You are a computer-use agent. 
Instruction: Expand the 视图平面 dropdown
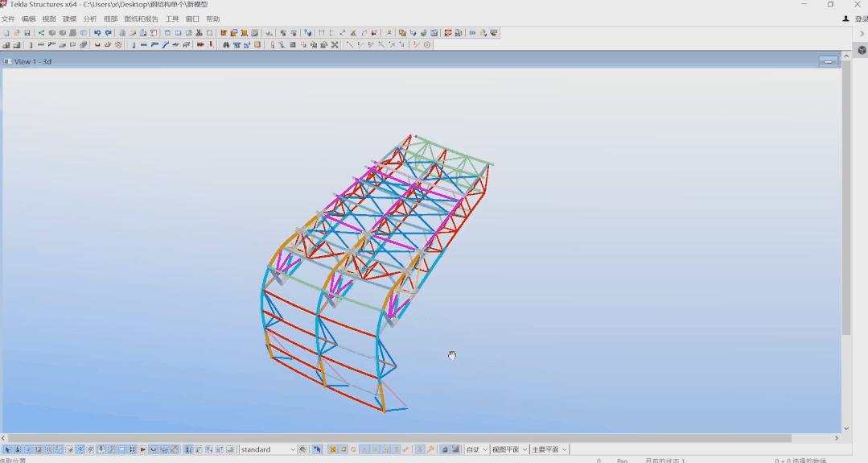click(x=509, y=449)
